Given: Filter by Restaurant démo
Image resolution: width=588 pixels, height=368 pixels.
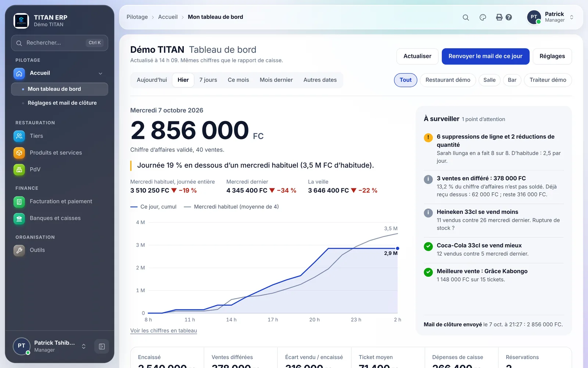Looking at the screenshot, I should pos(448,80).
